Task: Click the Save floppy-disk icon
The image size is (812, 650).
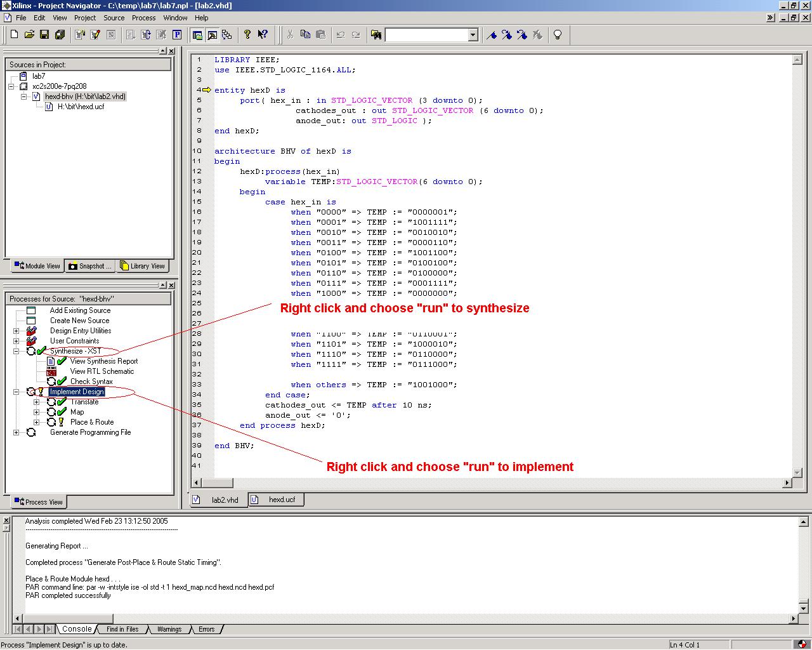Action: [44, 35]
